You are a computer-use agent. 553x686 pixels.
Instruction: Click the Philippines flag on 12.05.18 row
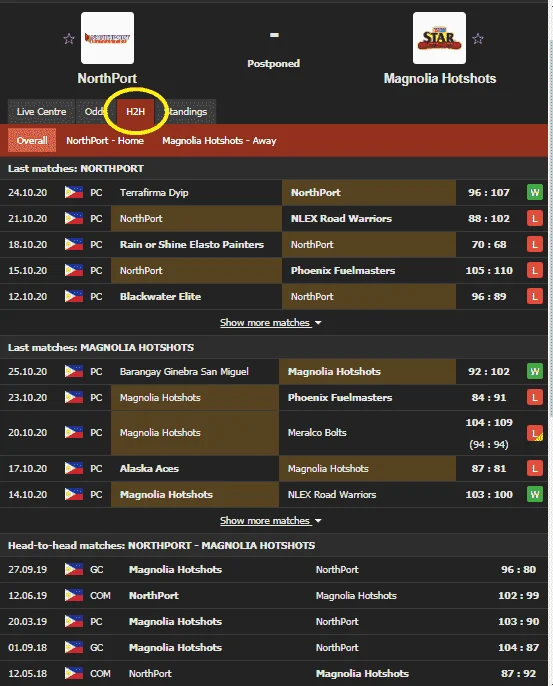(74, 673)
